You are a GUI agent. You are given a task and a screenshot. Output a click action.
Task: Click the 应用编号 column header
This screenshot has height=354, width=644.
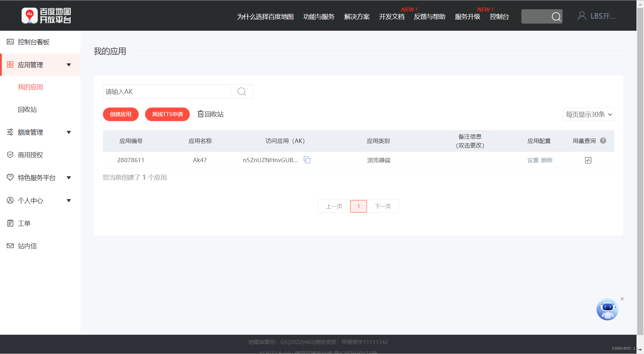(x=131, y=141)
